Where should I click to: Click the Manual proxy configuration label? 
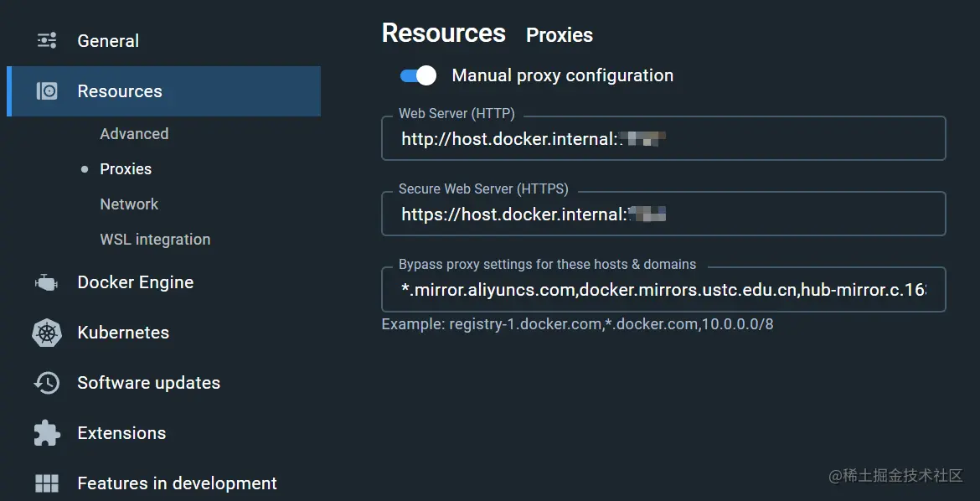click(562, 75)
